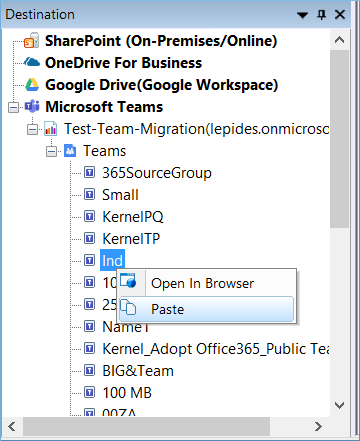
Task: Select the Small team
Action: (x=120, y=195)
